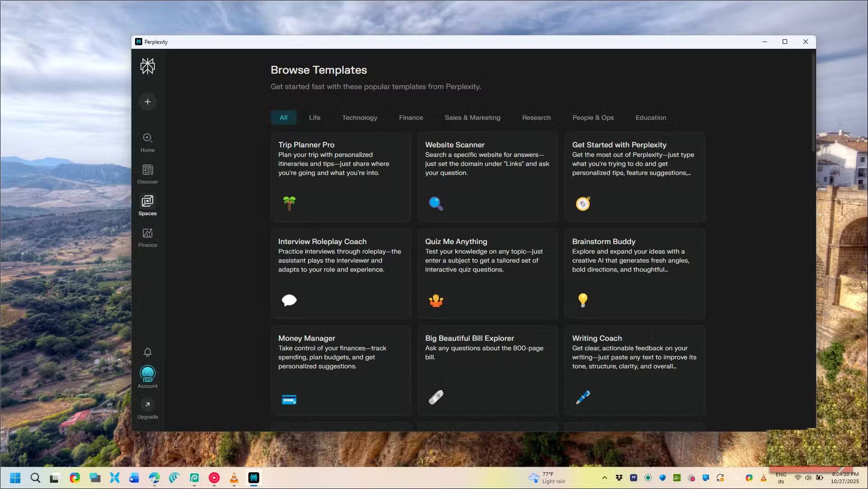Open notifications bell icon
The height and width of the screenshot is (489, 868).
(x=147, y=352)
